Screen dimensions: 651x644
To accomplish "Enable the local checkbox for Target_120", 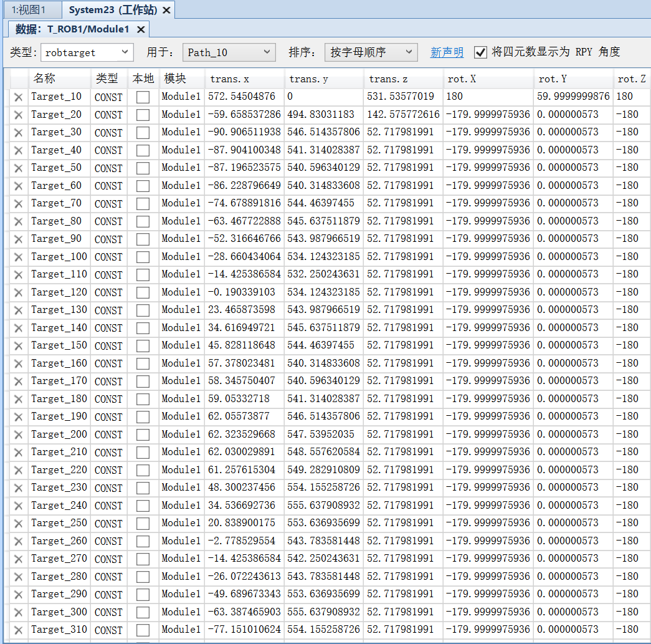I will (143, 293).
